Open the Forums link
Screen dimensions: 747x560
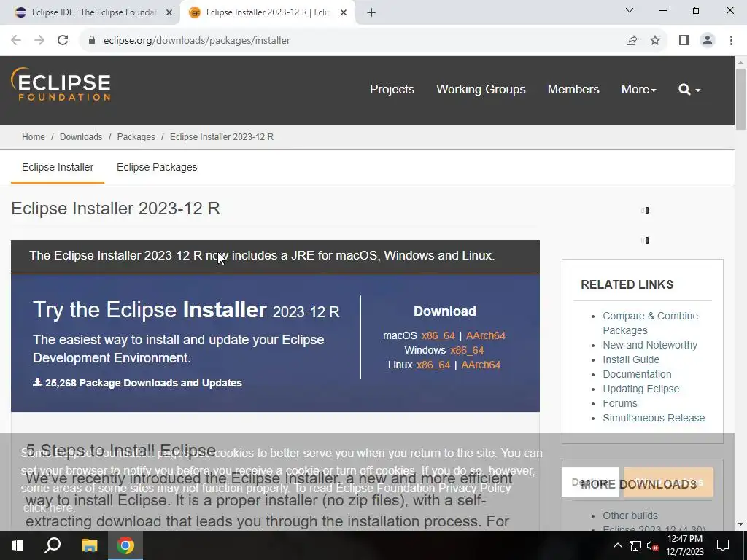(x=620, y=403)
